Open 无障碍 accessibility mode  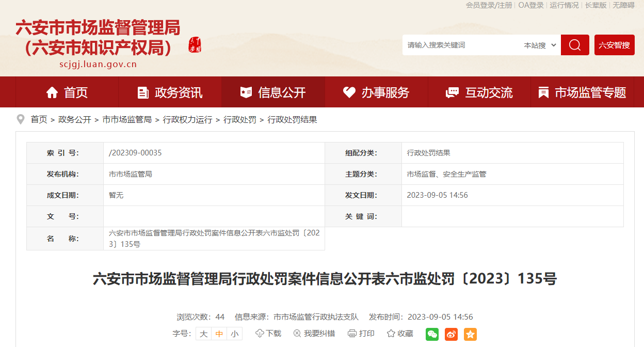(623, 5)
